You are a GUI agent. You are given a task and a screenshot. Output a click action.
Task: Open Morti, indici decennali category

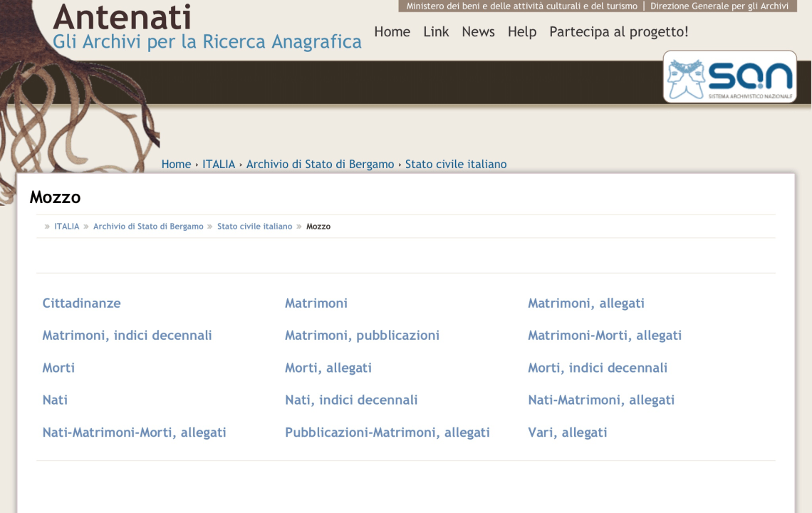click(597, 368)
